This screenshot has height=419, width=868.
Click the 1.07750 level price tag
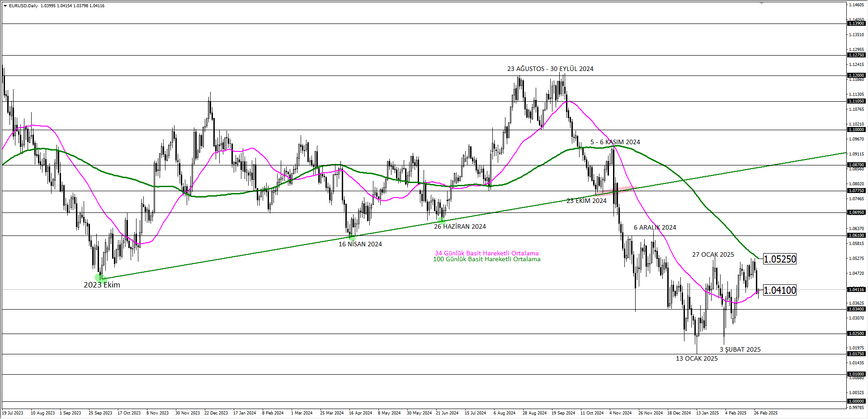point(856,191)
